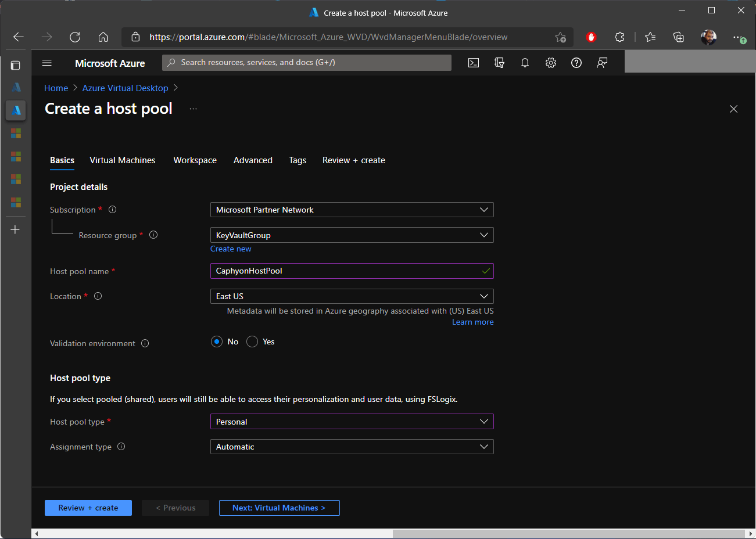Open the Subscription dropdown
756x539 pixels.
point(352,210)
